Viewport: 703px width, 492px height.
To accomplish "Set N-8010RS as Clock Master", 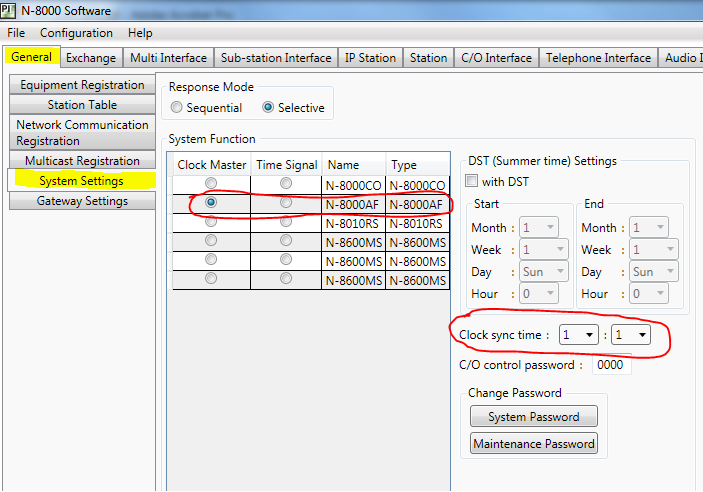I will click(211, 222).
